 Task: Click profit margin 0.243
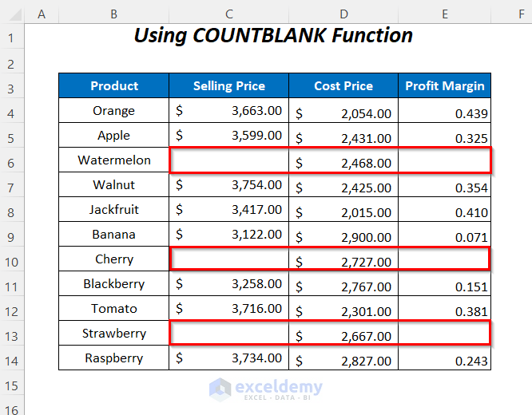pyautogui.click(x=444, y=358)
